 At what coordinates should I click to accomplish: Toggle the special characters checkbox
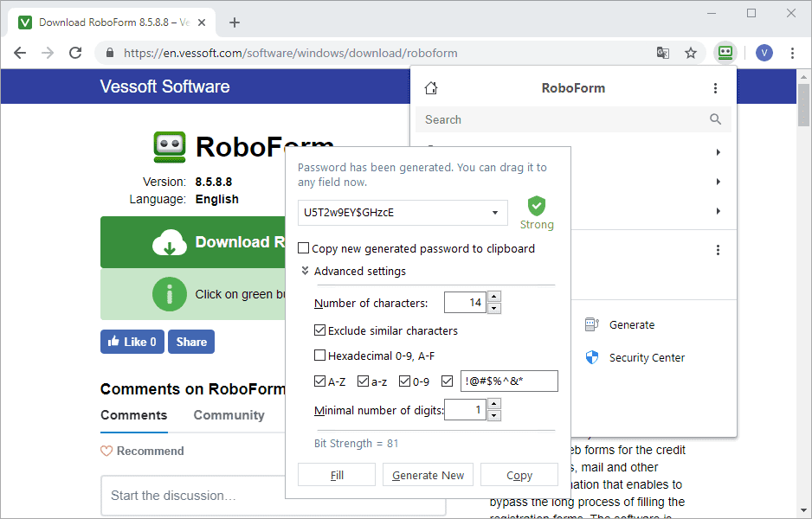pos(447,381)
